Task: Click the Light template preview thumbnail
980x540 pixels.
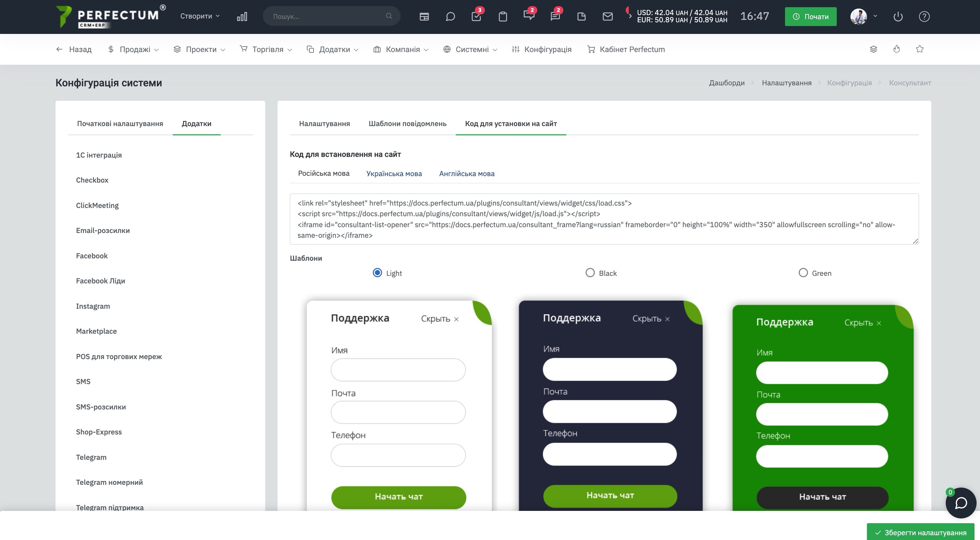Action: [x=399, y=405]
